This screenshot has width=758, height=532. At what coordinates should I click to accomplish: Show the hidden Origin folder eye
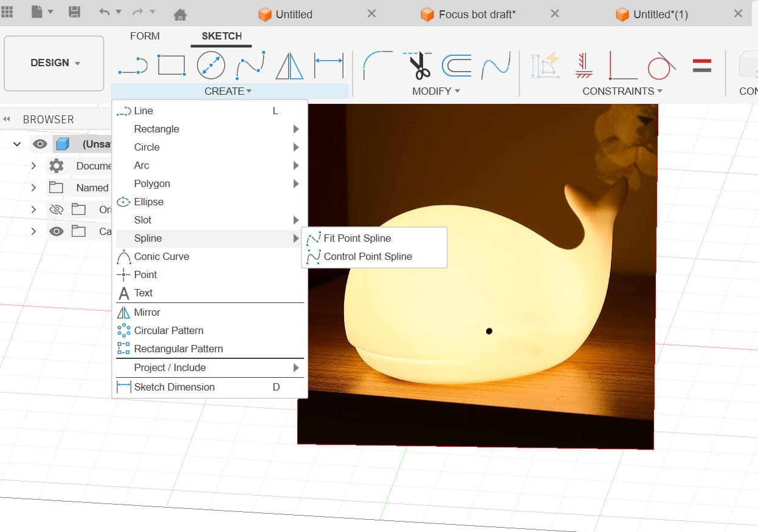click(x=56, y=210)
